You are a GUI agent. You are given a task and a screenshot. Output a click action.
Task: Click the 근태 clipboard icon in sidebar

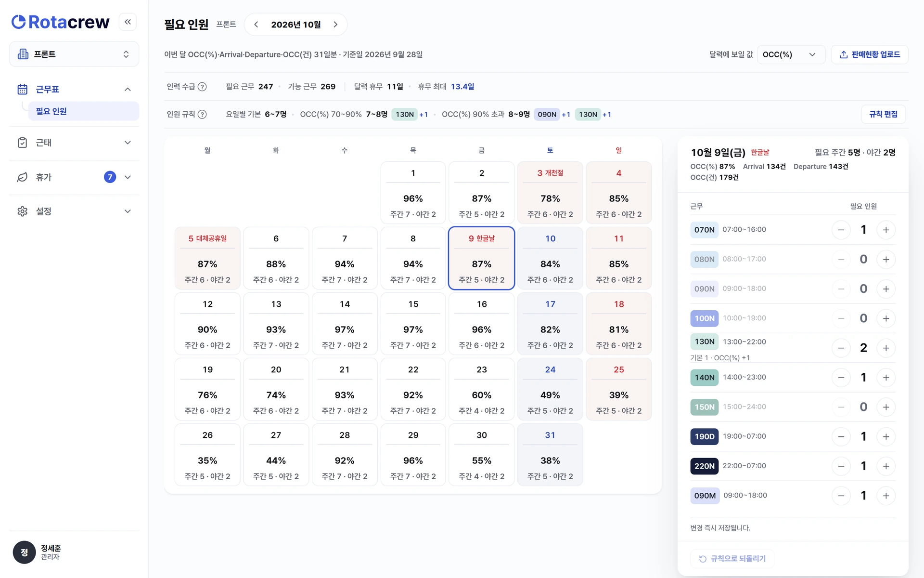[23, 143]
